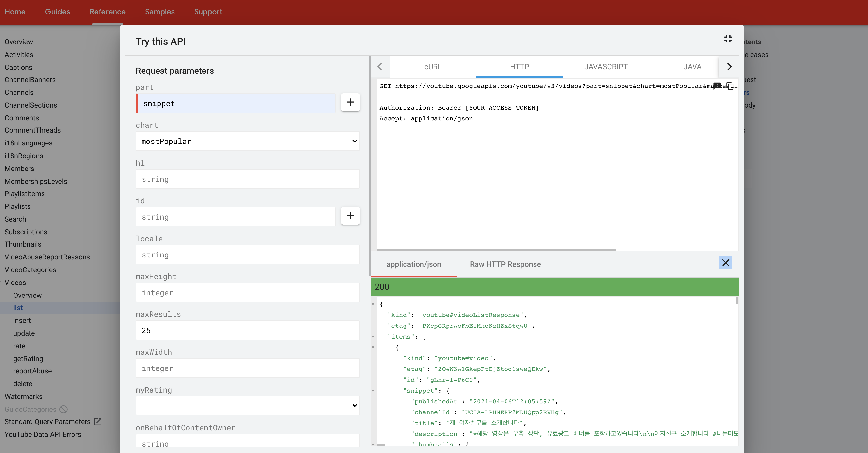Collapse the snippet object in JSON response
Viewport: 868px width, 453px height.
(373, 391)
